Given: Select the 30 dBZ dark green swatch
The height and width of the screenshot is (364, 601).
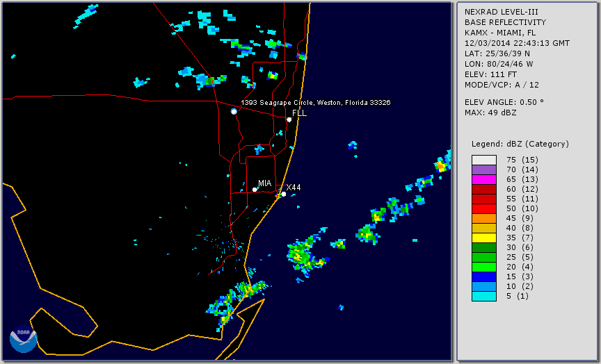Looking at the screenshot, I should point(484,247).
